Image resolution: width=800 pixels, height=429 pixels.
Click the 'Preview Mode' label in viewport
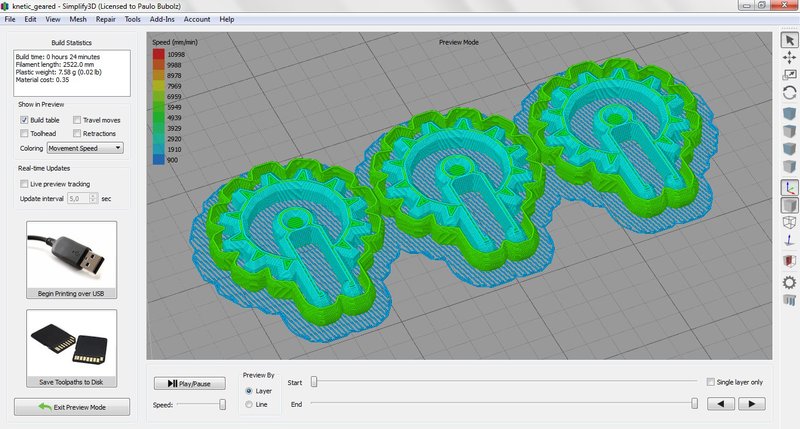tap(459, 42)
